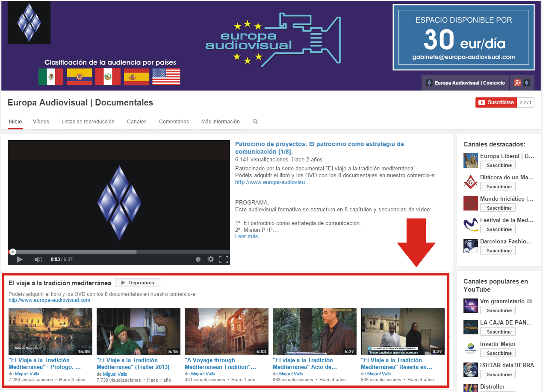Click the Watch Later clock icon
543x392 pixels.
[198, 259]
